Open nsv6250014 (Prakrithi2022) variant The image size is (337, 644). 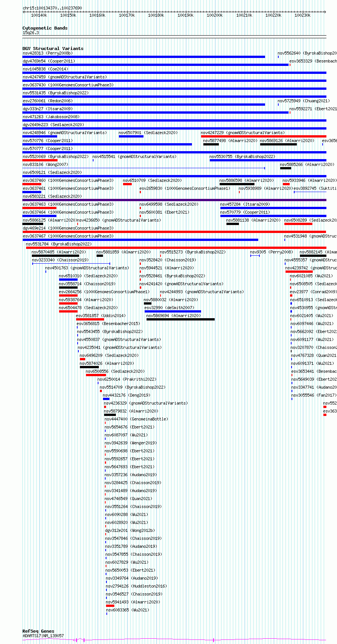click(127, 380)
